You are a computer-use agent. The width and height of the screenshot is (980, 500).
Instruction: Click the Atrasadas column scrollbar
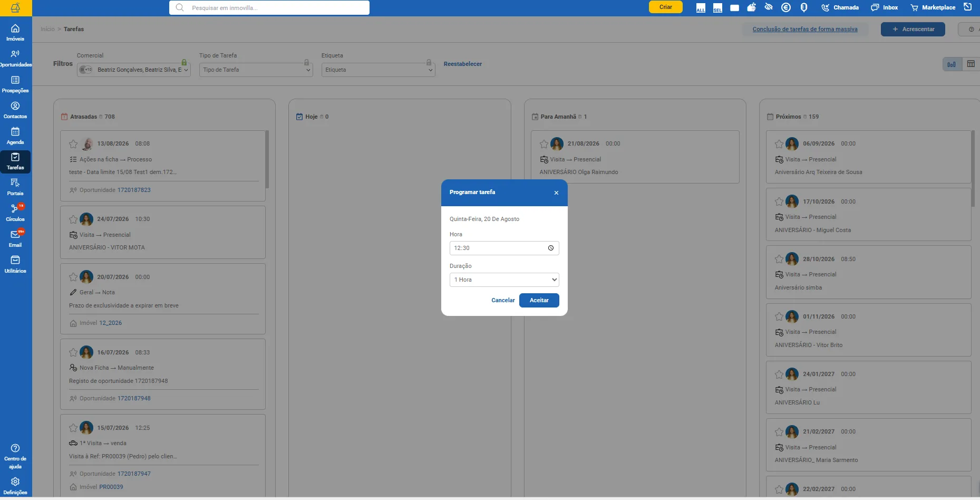(267, 159)
